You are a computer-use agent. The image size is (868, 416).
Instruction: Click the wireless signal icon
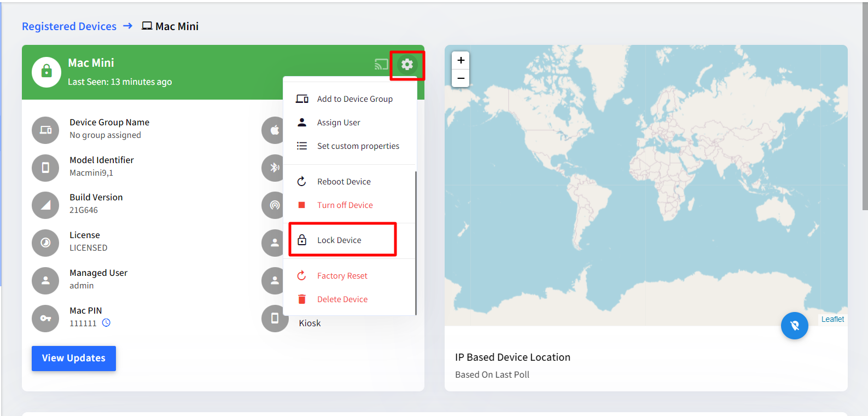[x=273, y=205]
